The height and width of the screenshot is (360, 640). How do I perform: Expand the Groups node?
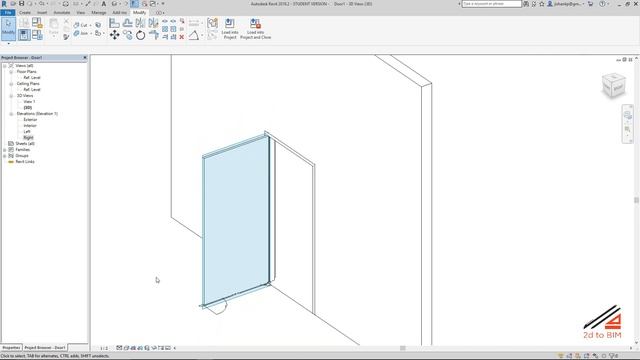coord(5,156)
